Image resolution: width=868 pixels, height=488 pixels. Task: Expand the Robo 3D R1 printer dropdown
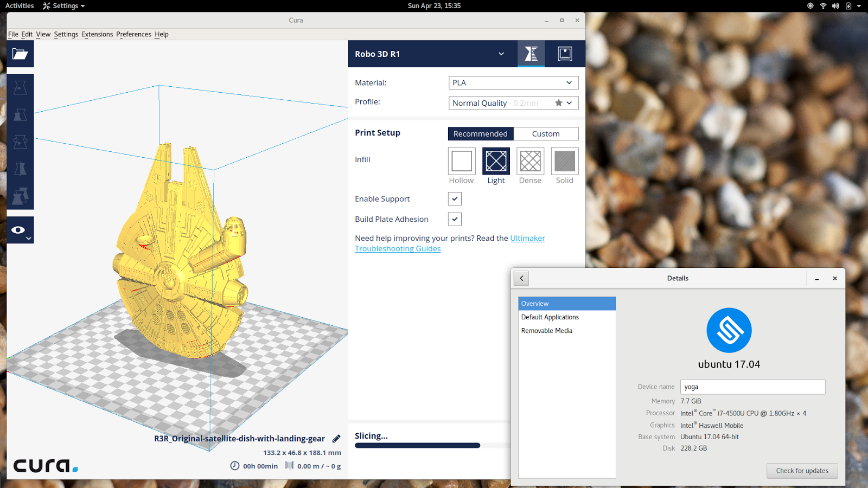point(432,54)
